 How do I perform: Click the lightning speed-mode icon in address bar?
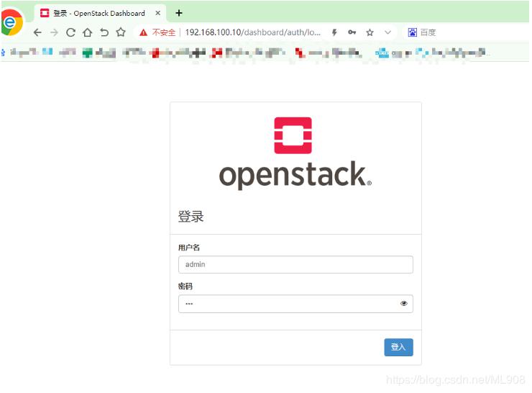point(334,32)
